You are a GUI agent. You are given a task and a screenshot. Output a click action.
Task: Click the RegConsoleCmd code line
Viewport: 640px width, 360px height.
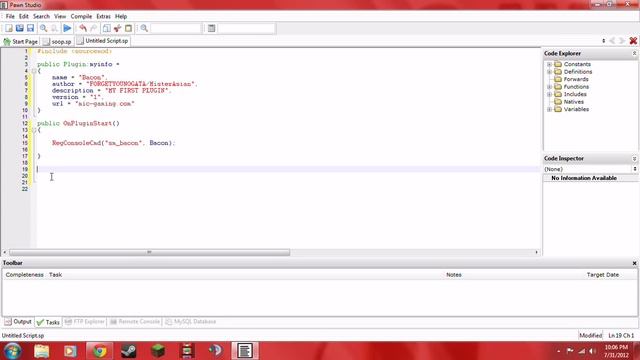click(x=113, y=143)
